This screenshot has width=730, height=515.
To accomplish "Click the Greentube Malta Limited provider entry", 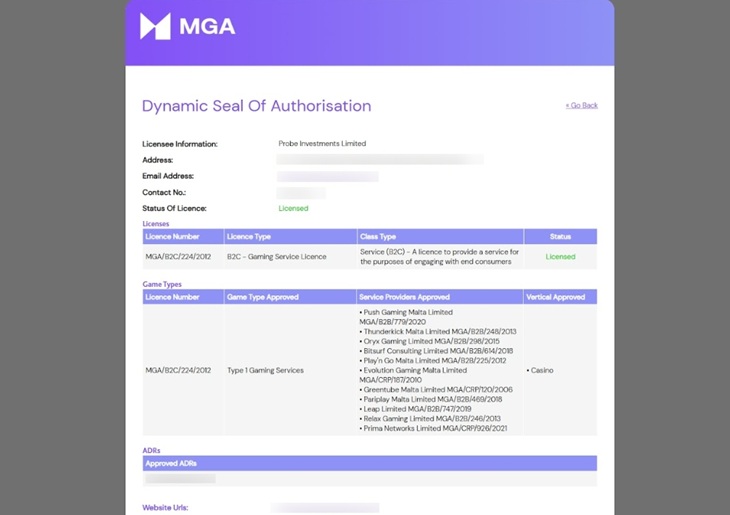I will [436, 389].
